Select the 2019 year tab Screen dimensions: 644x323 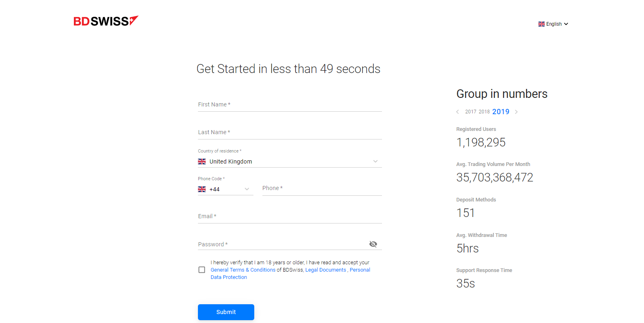coord(501,112)
